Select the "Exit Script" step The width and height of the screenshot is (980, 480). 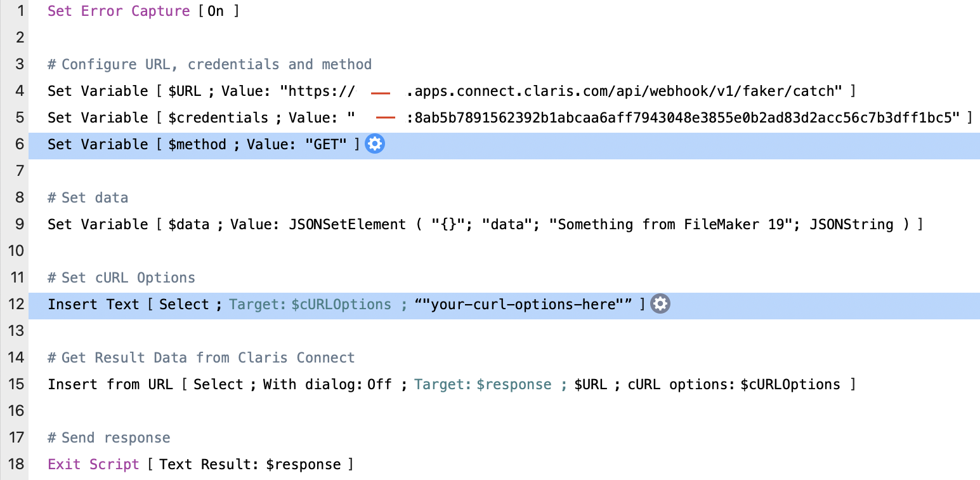pyautogui.click(x=93, y=463)
